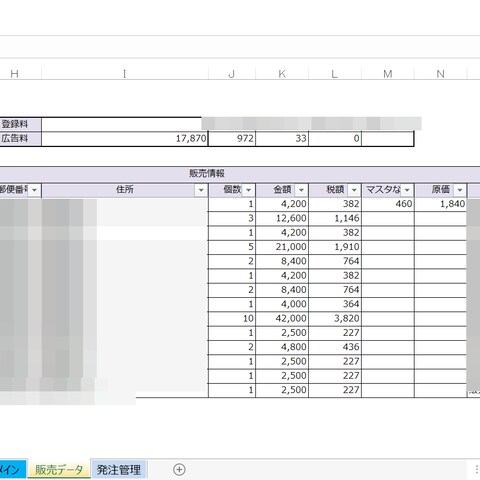Open the 郵便番号 column filter dropdown
Image resolution: width=480 pixels, height=480 pixels.
click(x=34, y=190)
